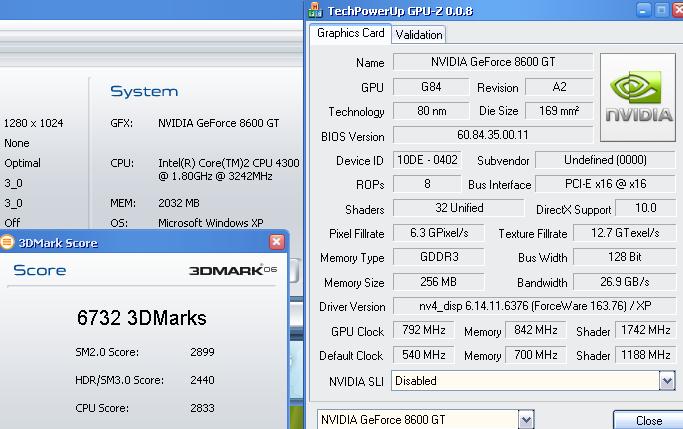Click the None setting in 3DMark
The height and width of the screenshot is (429, 683).
(17, 143)
